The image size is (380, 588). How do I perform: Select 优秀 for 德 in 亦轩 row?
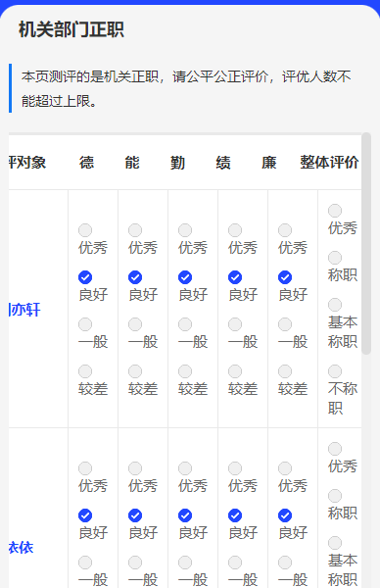point(85,230)
